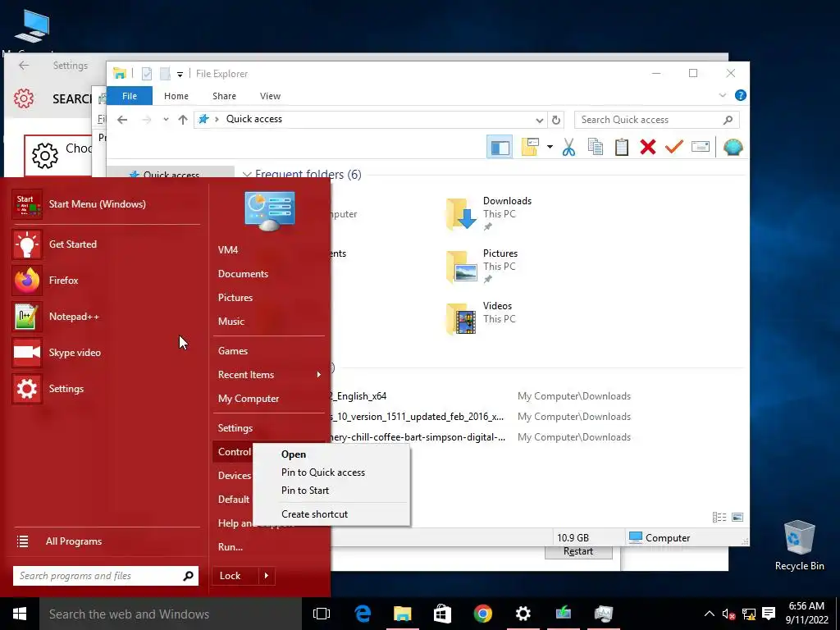This screenshot has width=840, height=630.
Task: Click the rename icon in File Explorer toolbar
Action: pyautogui.click(x=701, y=146)
